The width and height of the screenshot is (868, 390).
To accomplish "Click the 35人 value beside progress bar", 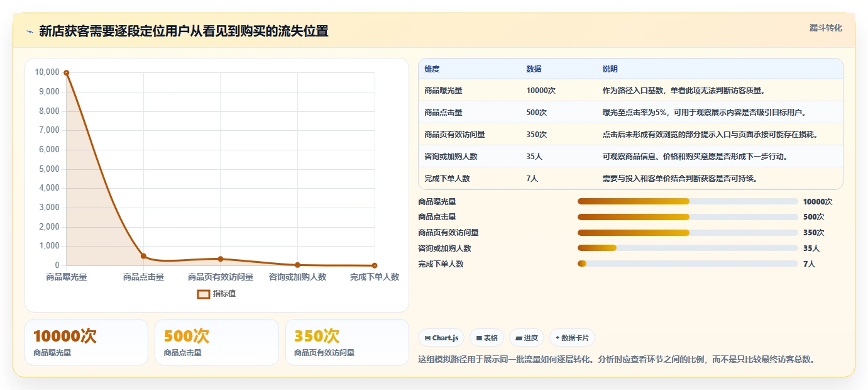I will click(811, 248).
